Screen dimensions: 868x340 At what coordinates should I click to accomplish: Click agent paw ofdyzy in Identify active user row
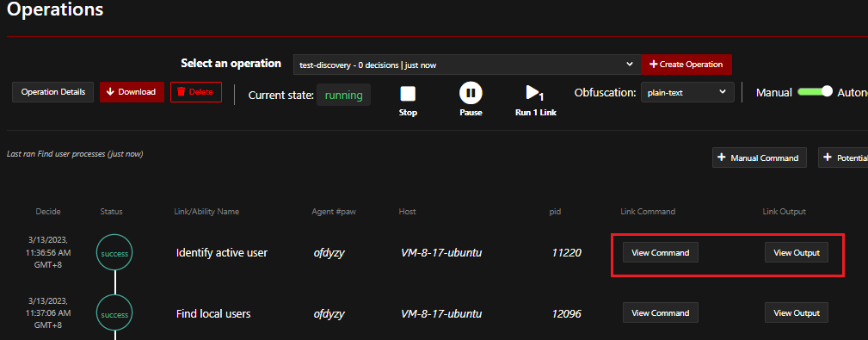coord(329,253)
